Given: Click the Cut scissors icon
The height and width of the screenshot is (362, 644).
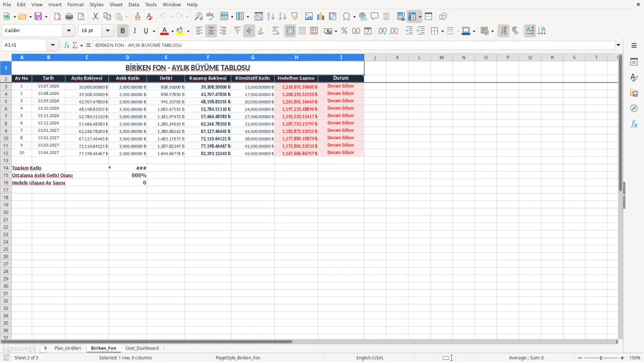Looking at the screenshot, I should [x=96, y=17].
